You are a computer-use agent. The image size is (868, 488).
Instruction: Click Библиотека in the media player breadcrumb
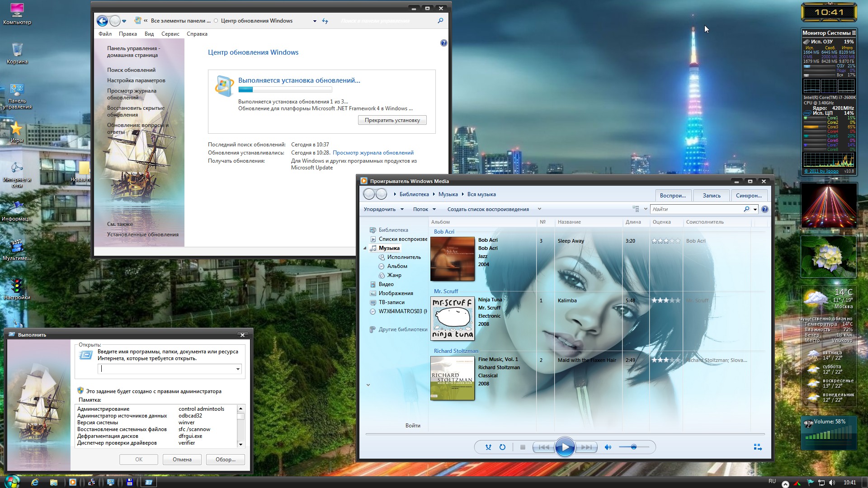click(414, 194)
